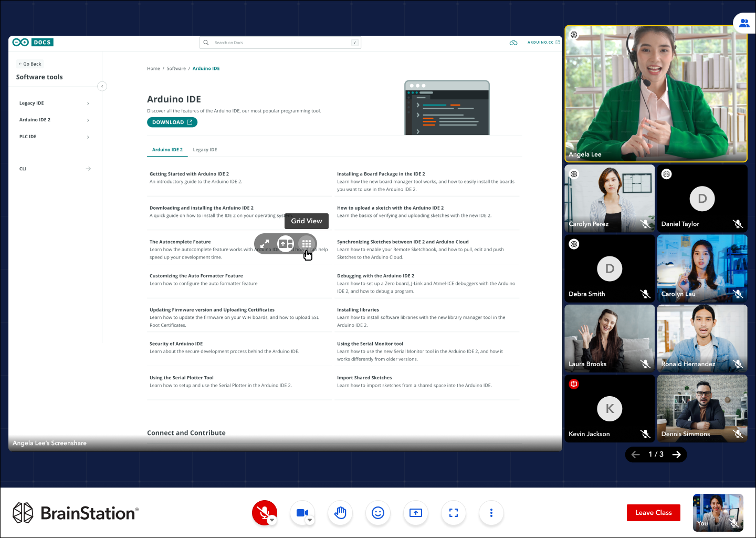Click the DOWNLOAD button

[x=172, y=122]
